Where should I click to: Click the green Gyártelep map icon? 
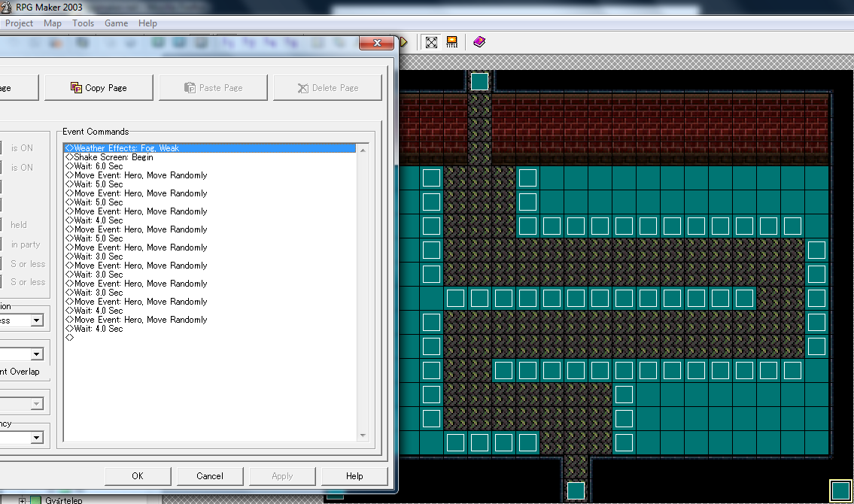tap(35, 500)
